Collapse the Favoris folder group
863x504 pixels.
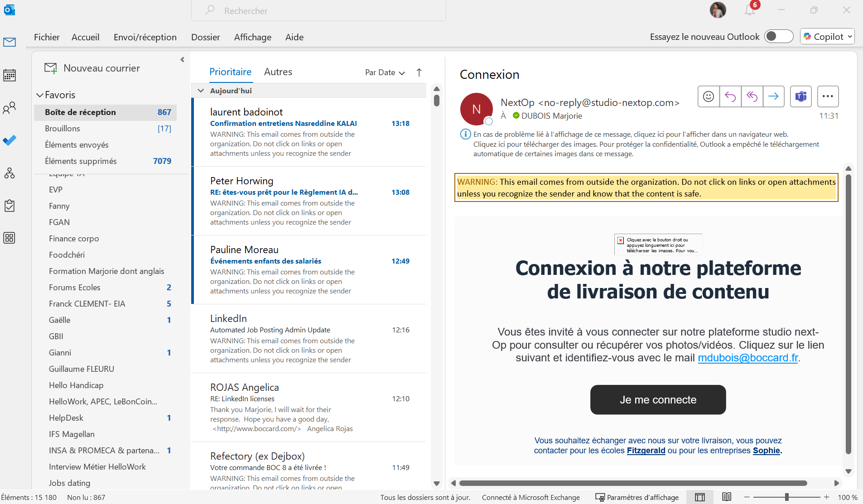[40, 95]
